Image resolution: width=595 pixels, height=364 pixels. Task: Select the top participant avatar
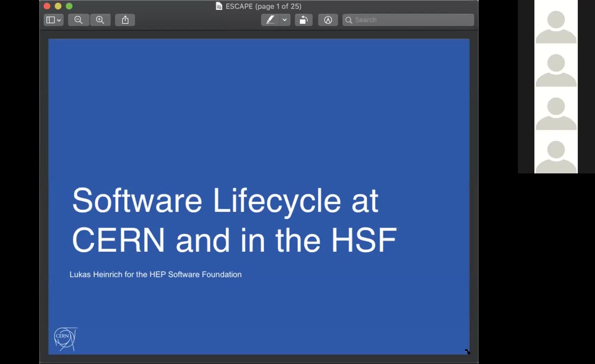[x=556, y=22]
